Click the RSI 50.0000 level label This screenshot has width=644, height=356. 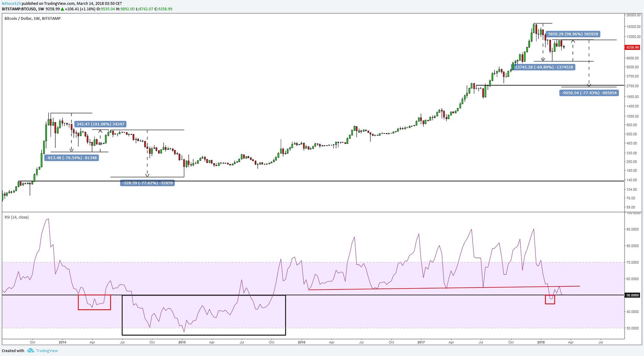pyautogui.click(x=632, y=295)
